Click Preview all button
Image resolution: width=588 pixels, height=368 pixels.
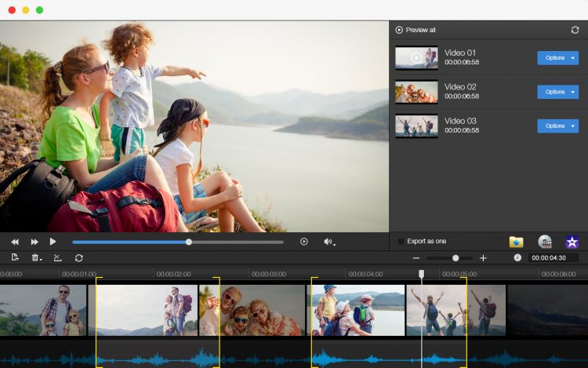coord(416,30)
